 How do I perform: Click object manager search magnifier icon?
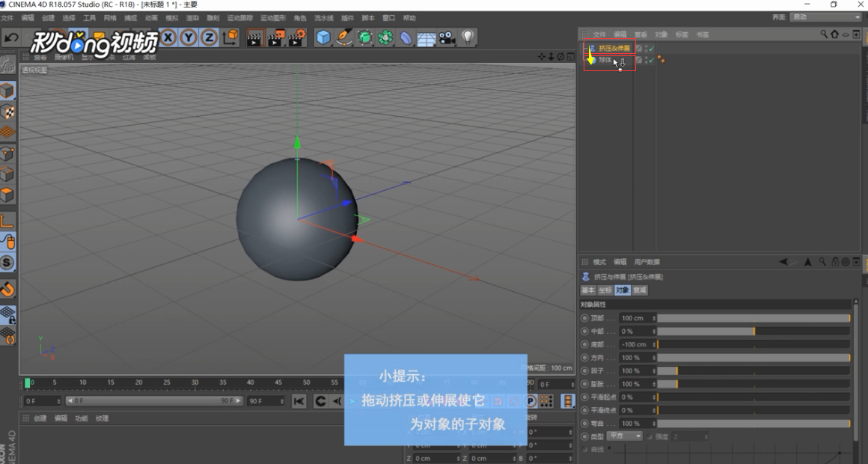(824, 34)
